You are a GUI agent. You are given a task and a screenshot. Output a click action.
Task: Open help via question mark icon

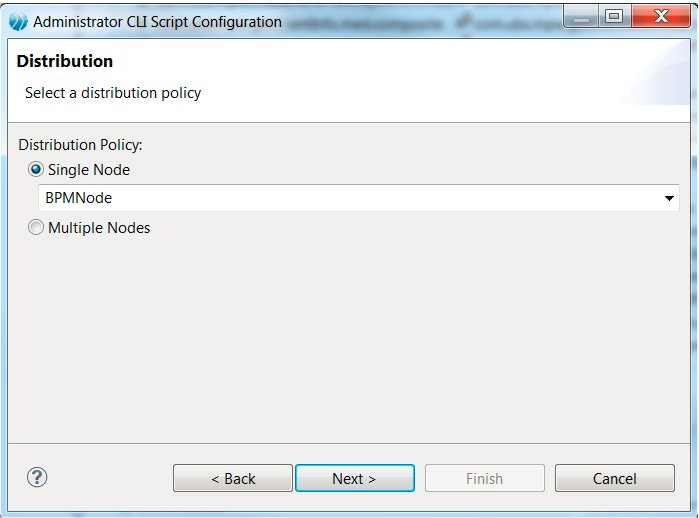click(x=38, y=477)
